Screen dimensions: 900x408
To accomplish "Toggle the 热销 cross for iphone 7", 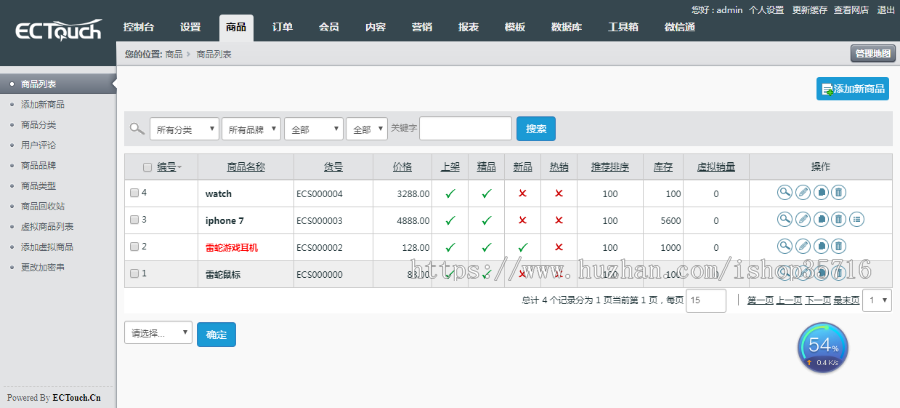I will 558,220.
